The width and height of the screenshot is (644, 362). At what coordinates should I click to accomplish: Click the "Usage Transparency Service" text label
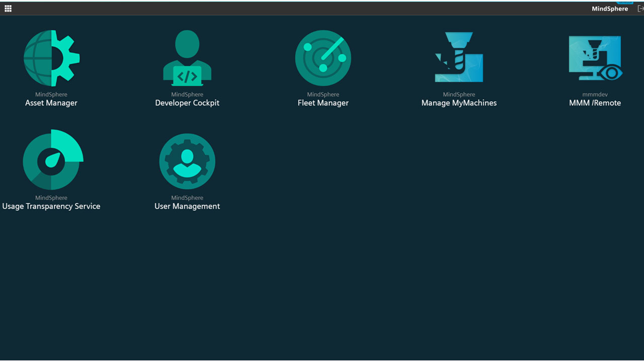(x=51, y=206)
